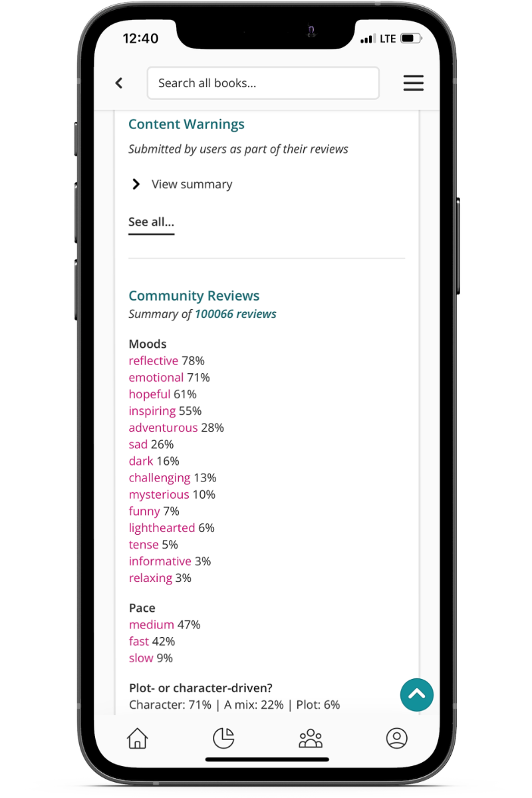The height and width of the screenshot is (798, 532).
Task: Tap the mysterious mood tag
Action: [159, 495]
